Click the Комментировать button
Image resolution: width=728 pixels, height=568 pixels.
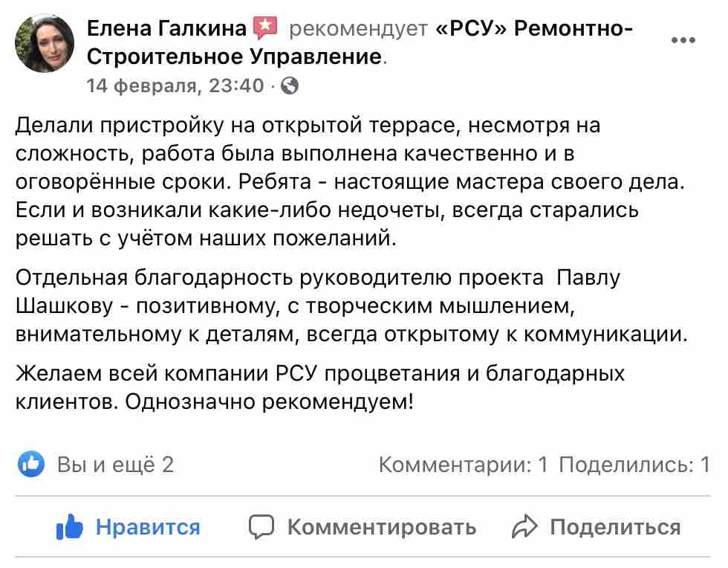[363, 527]
